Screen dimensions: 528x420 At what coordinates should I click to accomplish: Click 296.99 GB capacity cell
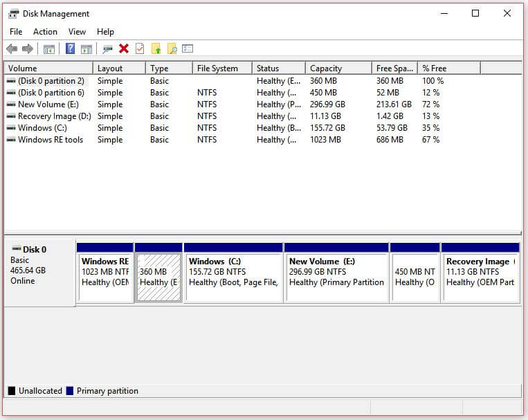point(327,104)
